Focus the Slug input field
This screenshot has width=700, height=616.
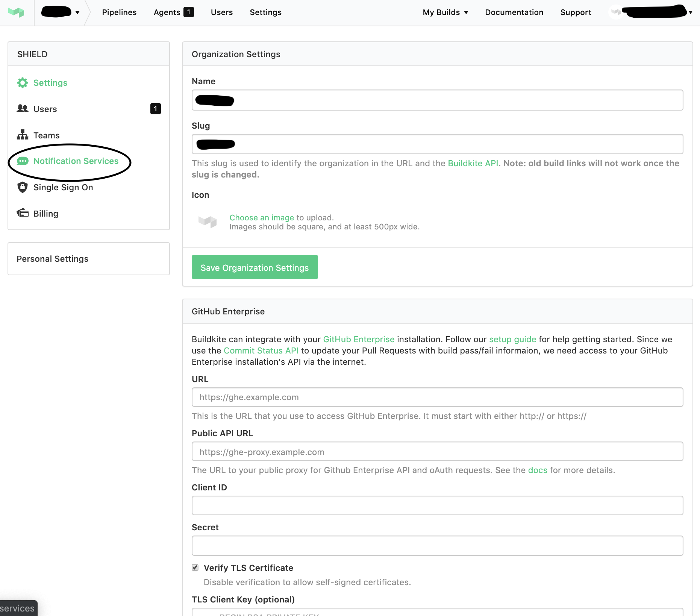coord(437,144)
